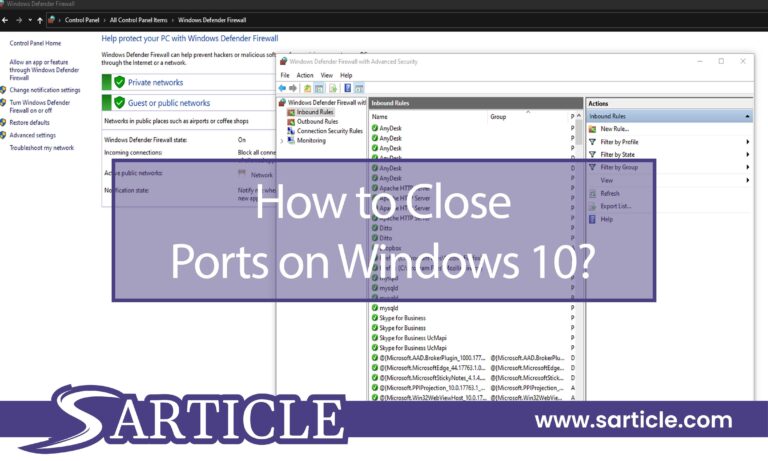Viewport: 768px width, 461px height.
Task: Click the shield icon beside Turn Windows Defender Firewall
Action: point(3,103)
